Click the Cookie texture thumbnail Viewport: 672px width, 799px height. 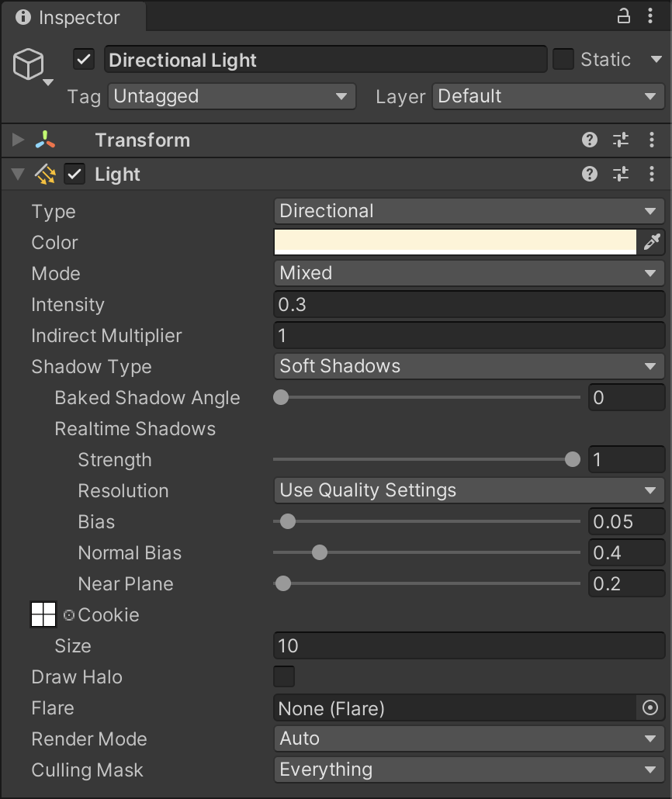[x=43, y=615]
